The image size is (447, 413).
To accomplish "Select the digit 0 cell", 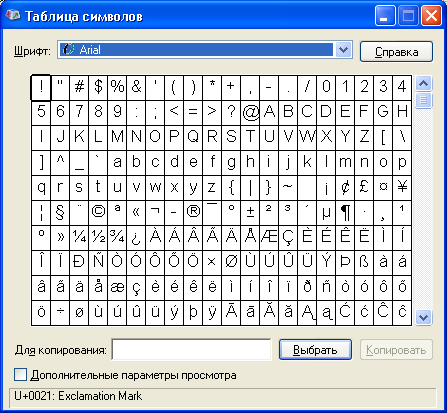I will 326,87.
